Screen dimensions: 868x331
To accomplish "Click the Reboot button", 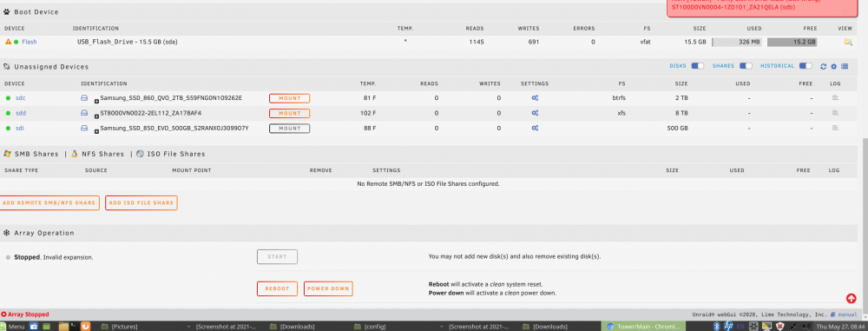I will coord(278,288).
